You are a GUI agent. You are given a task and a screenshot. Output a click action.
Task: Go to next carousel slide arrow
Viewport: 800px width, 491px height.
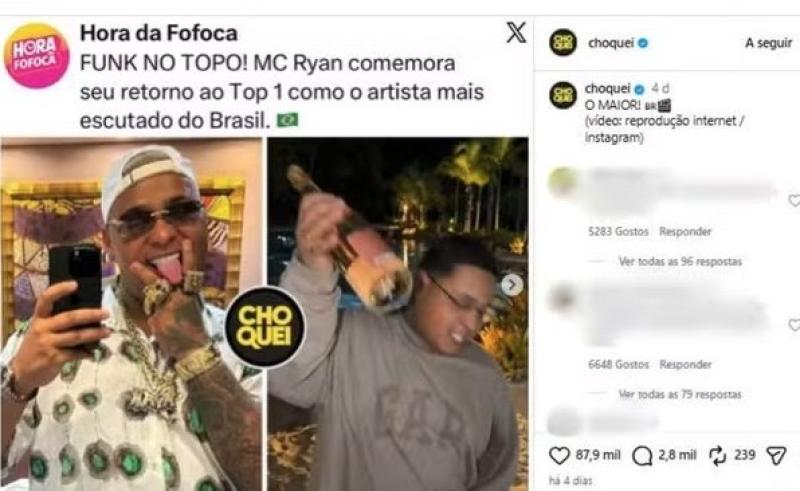click(x=512, y=285)
